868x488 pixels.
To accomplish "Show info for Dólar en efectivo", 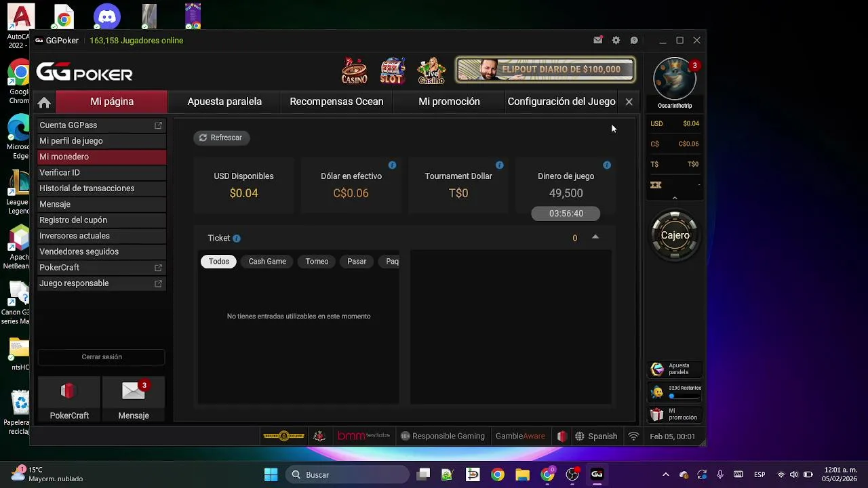I will click(x=392, y=165).
